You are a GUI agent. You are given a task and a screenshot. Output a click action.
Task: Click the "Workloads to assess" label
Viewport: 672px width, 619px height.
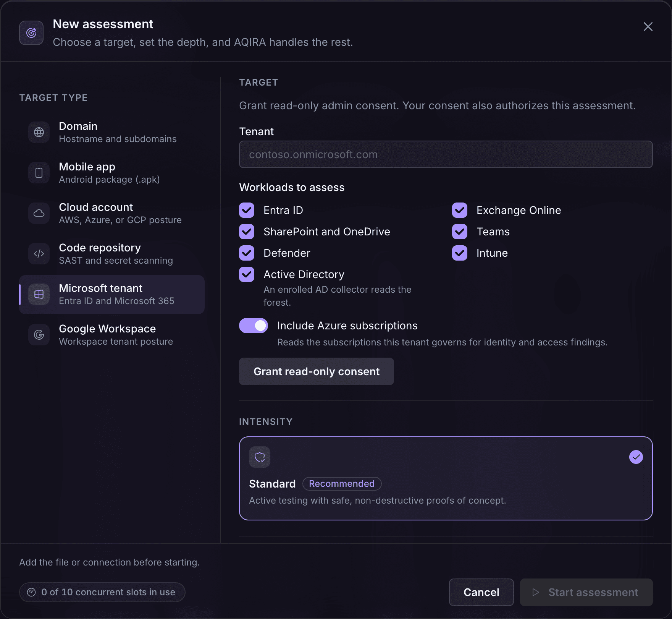(x=292, y=187)
